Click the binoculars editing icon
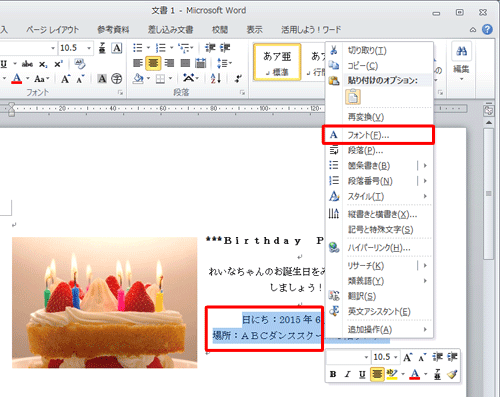This screenshot has height=397, width=500. point(461,51)
